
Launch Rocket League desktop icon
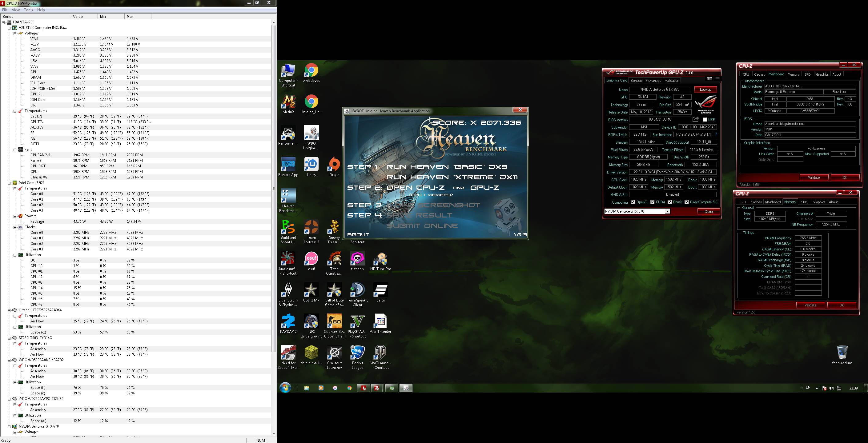click(x=357, y=357)
